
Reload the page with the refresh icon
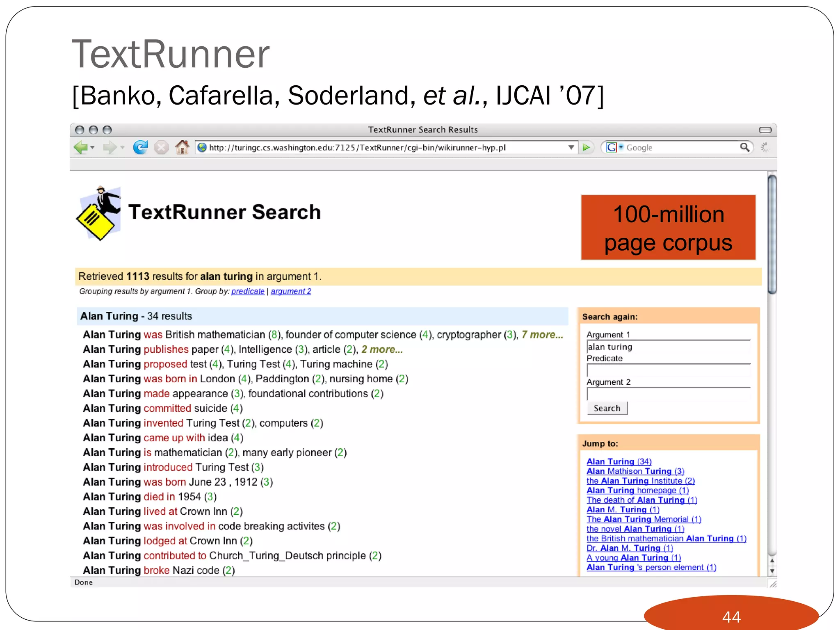tap(140, 147)
